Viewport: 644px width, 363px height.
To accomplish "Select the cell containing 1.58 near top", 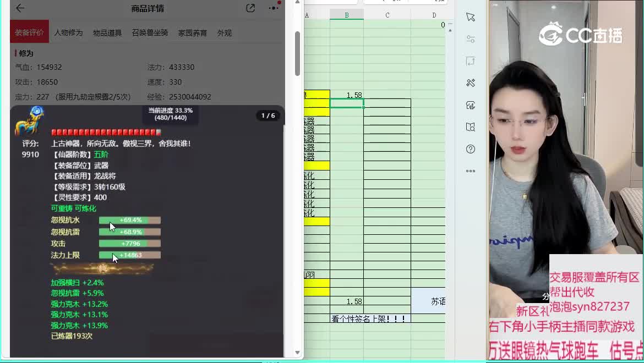I will tap(347, 95).
